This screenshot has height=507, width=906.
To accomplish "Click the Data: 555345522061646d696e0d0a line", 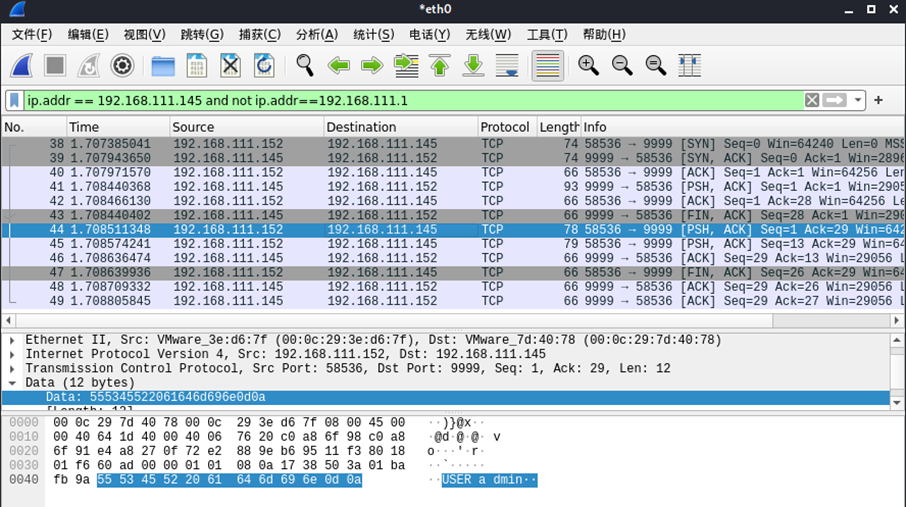I will 445,397.
